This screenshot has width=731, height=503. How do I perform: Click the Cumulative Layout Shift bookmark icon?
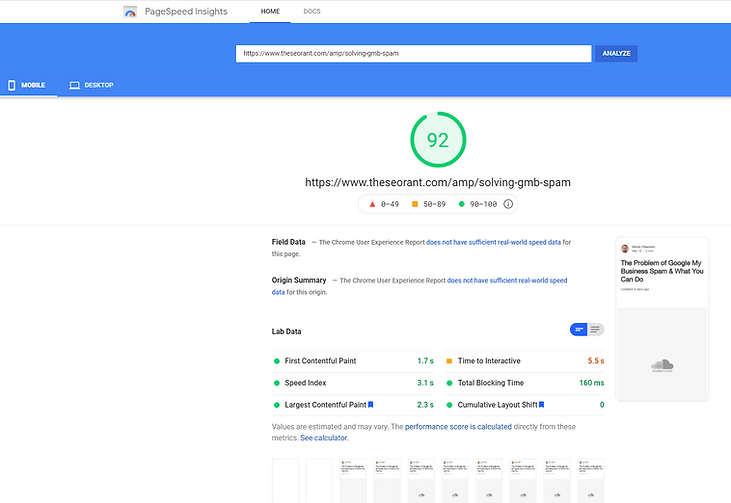[x=541, y=405]
